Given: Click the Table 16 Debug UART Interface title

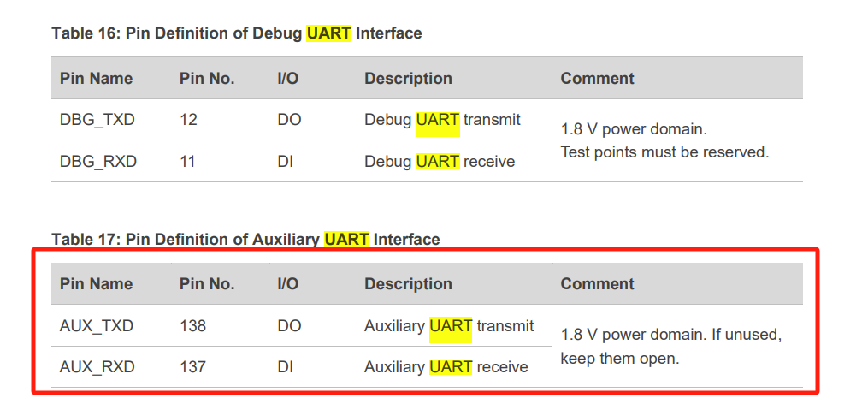Looking at the screenshot, I should pos(236,33).
